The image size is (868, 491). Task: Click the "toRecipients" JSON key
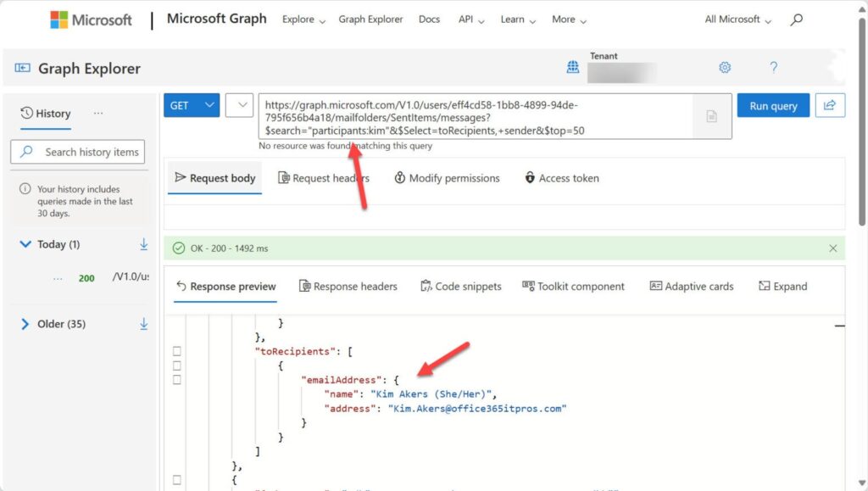(x=294, y=352)
